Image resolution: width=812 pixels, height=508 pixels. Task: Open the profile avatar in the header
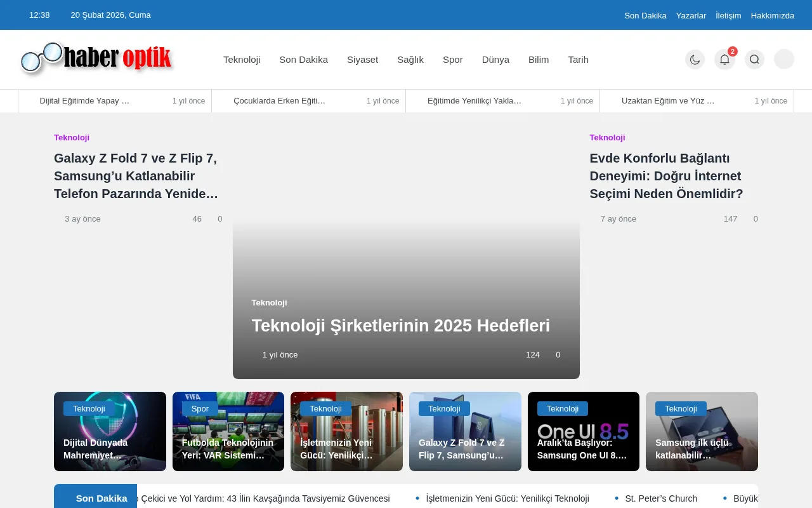(783, 59)
